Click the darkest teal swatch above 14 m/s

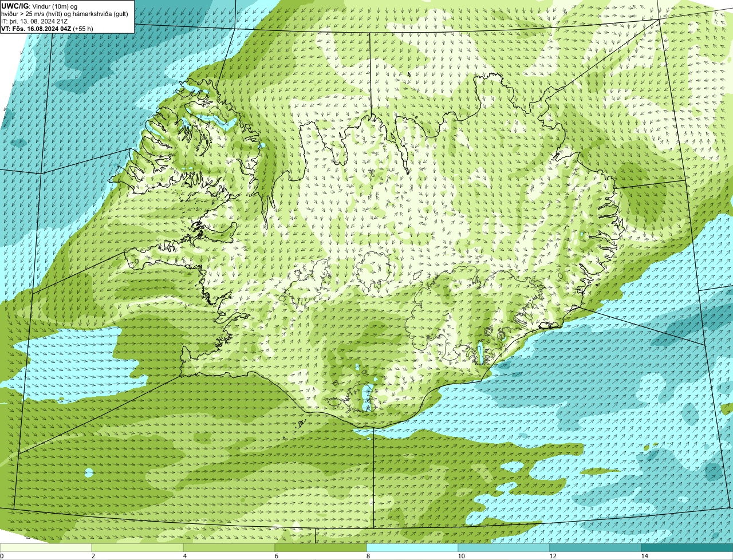[687, 547]
